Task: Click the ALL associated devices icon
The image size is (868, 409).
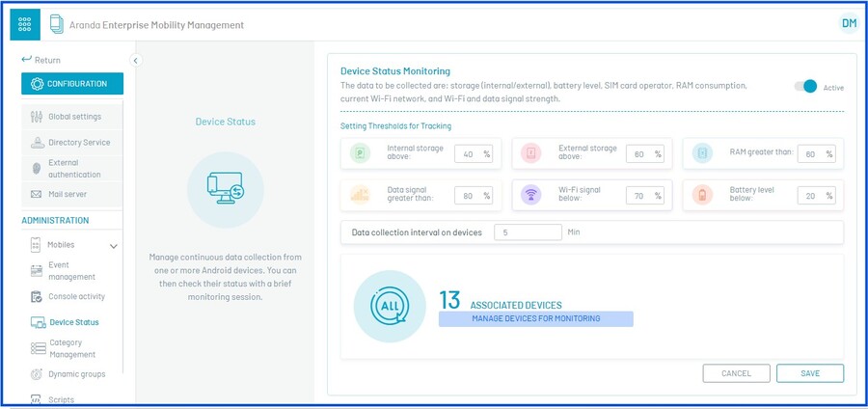Action: 390,306
